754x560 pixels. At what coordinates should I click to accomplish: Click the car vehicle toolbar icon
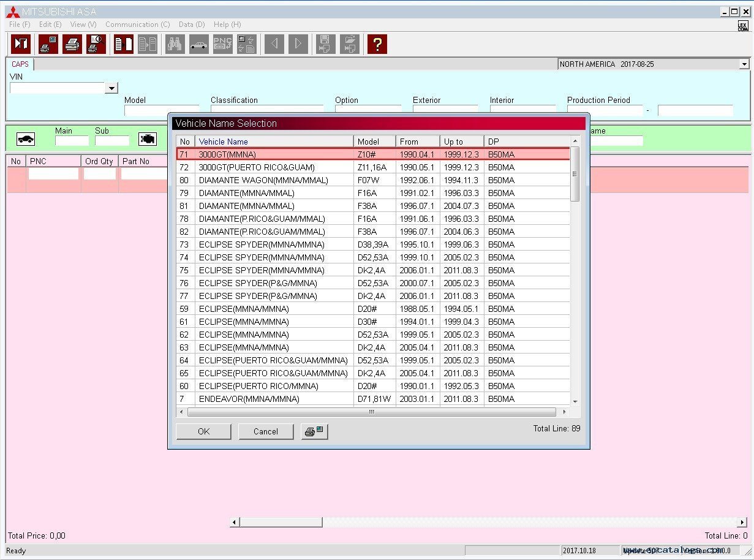(x=199, y=44)
